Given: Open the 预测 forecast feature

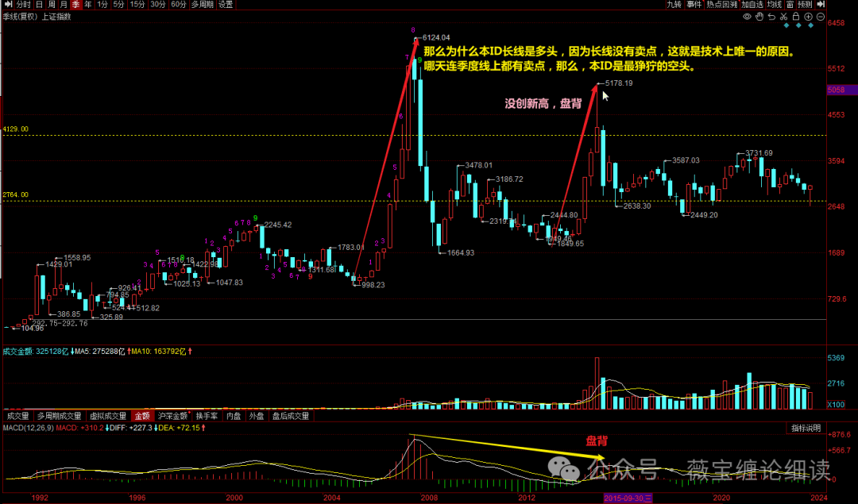Looking at the screenshot, I should click(x=805, y=5).
